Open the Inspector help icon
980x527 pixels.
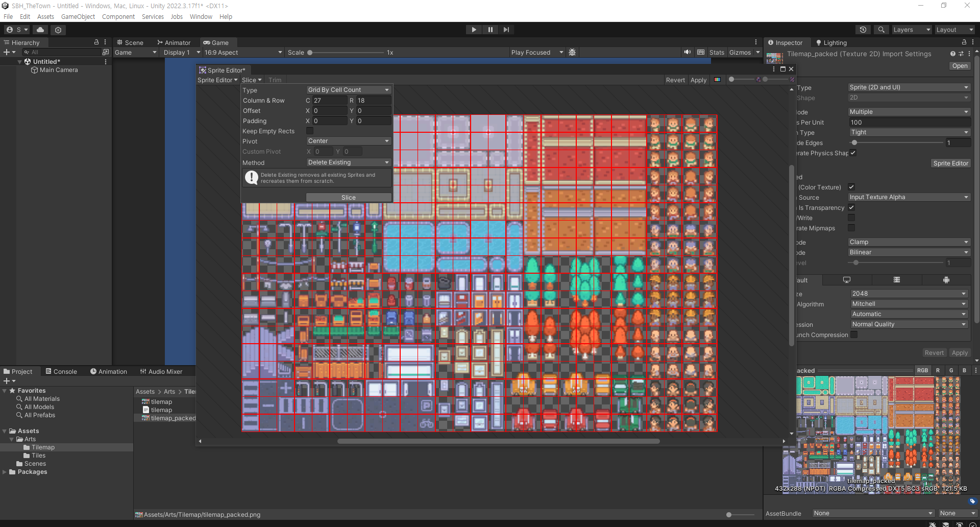(x=953, y=54)
